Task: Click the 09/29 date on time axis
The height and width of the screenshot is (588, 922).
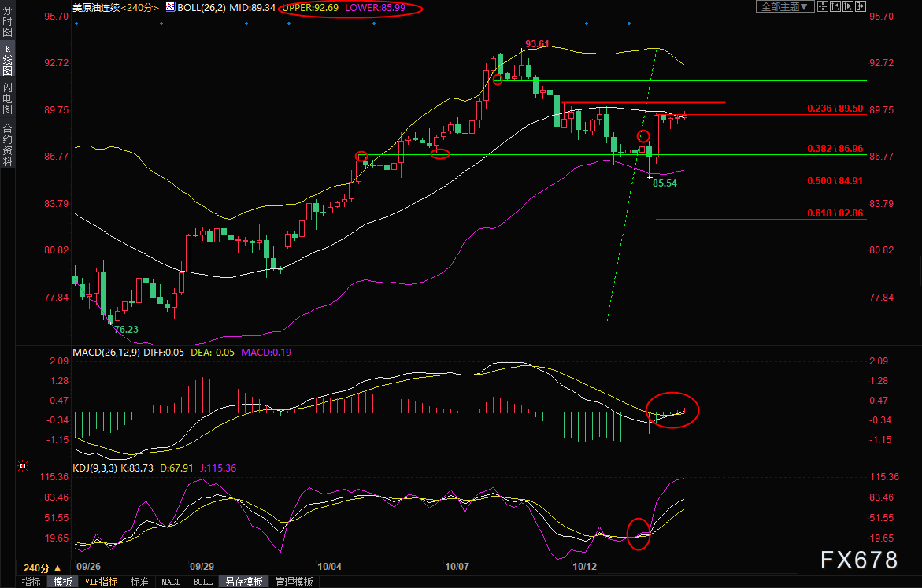Action: coord(202,566)
